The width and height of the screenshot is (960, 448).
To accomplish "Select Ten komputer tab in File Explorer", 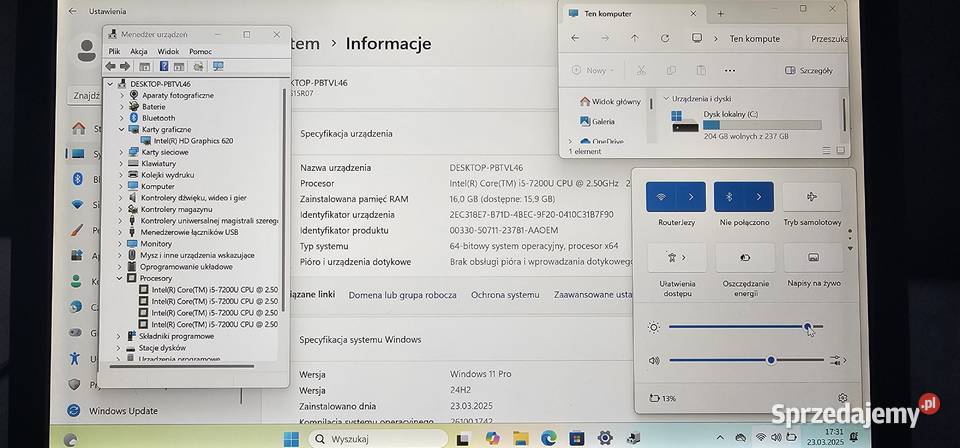I will pos(632,13).
